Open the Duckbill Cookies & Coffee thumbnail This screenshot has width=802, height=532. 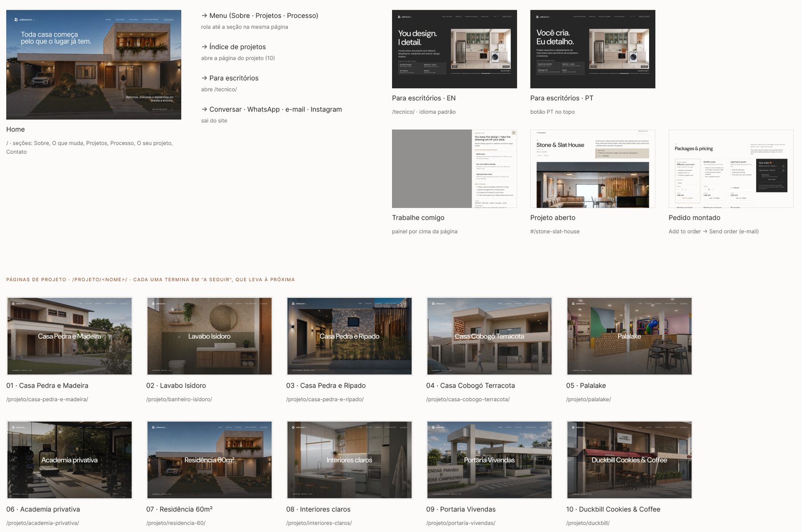629,460
